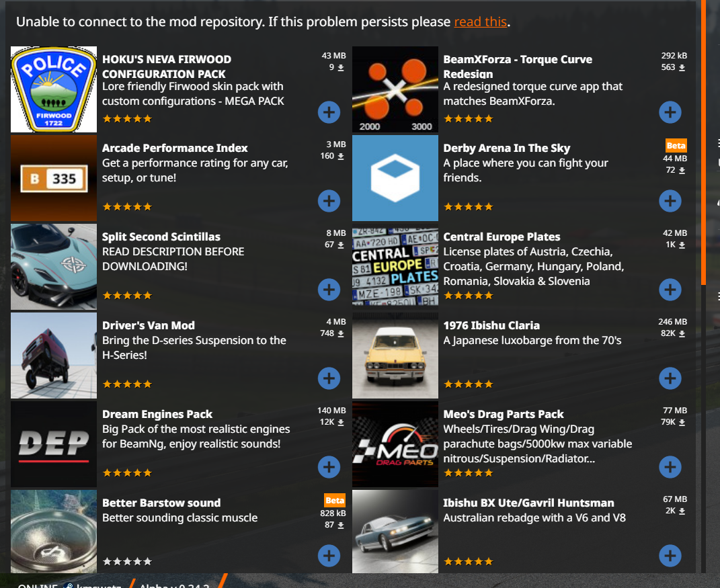Image resolution: width=720 pixels, height=588 pixels.
Task: Open the Firwood police badge thumbnail
Action: [x=54, y=89]
